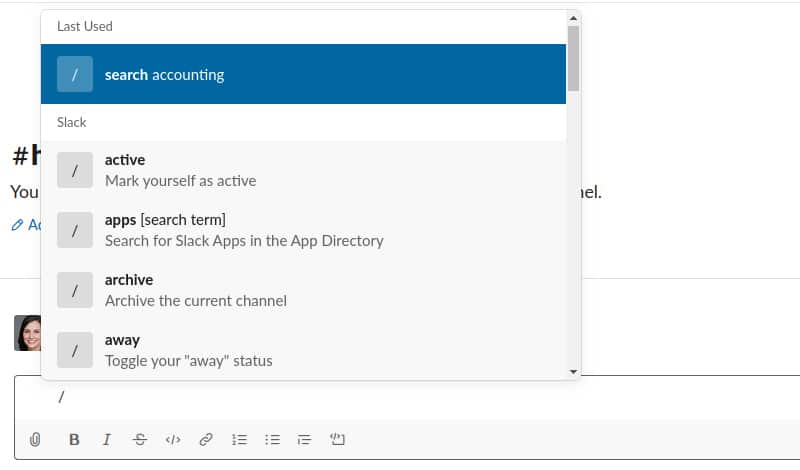Click the slash icon beside 'archive'
Image resolution: width=800 pixels, height=470 pixels.
(75, 290)
